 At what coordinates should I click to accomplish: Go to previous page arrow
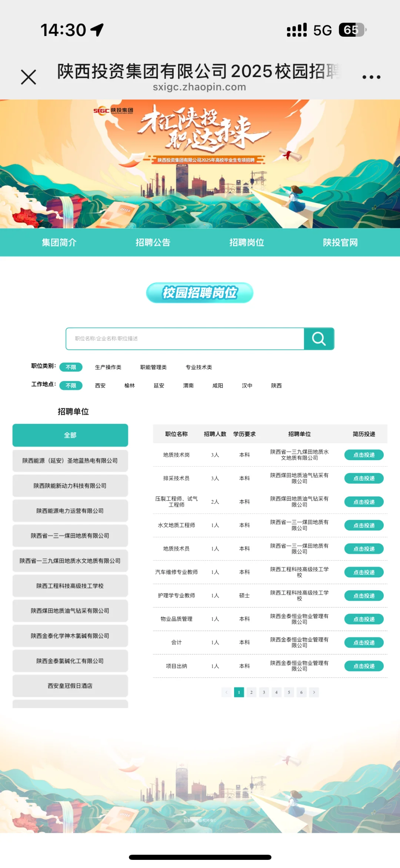226,692
